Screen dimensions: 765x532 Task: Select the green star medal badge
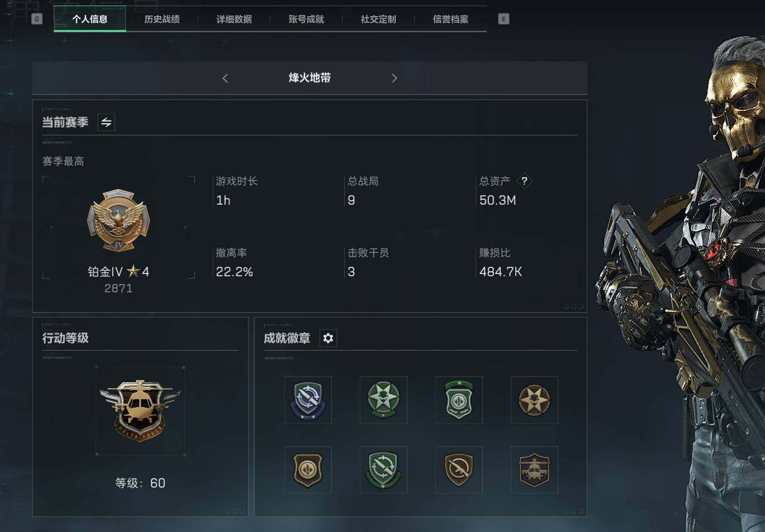(384, 400)
